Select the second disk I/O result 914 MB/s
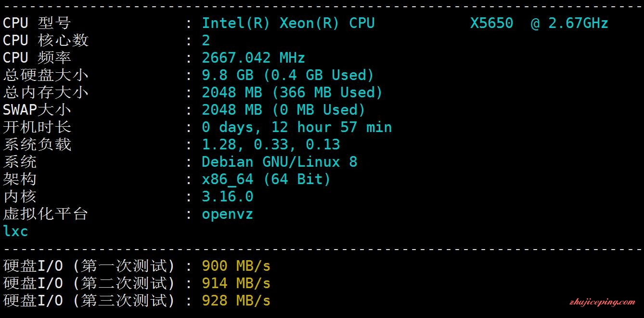Screen dimensions: 644x318 pos(236,283)
